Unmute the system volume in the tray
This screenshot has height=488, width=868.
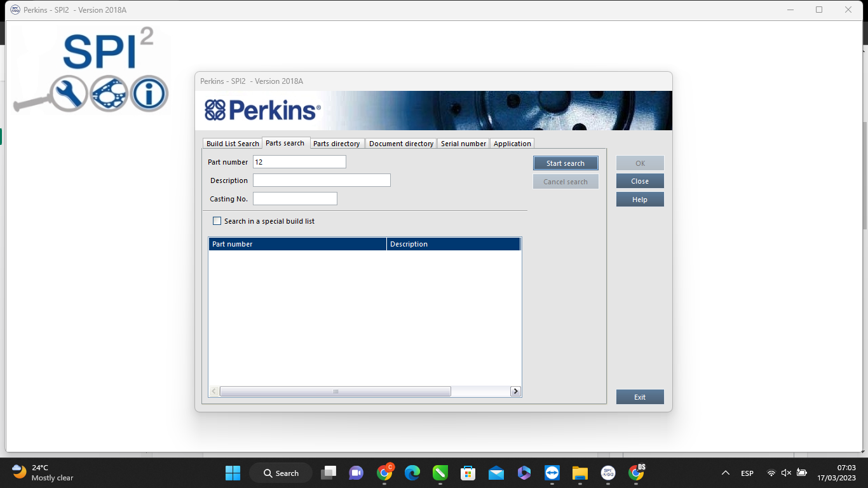pyautogui.click(x=786, y=473)
